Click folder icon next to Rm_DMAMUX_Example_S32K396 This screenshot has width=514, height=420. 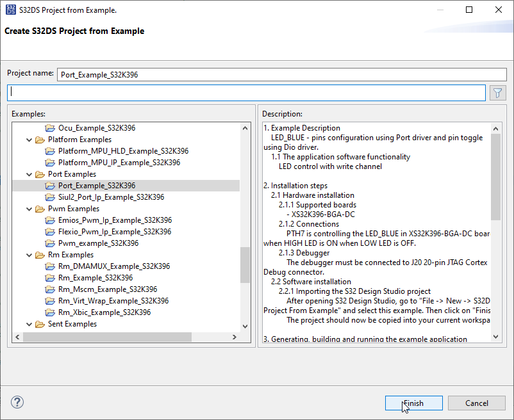tap(51, 266)
